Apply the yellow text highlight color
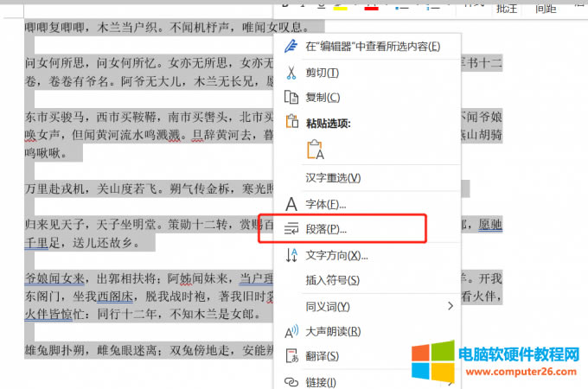This screenshot has height=389, width=588. pos(341,7)
